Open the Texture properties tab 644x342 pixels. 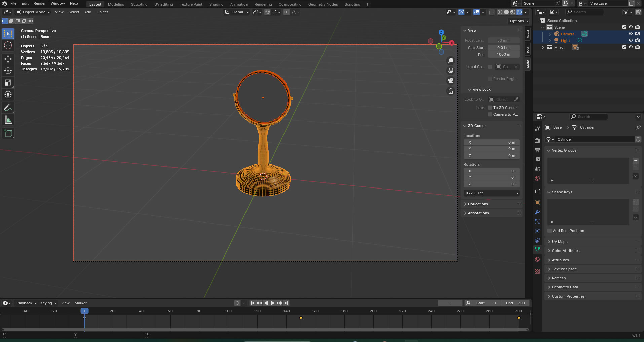(x=537, y=271)
